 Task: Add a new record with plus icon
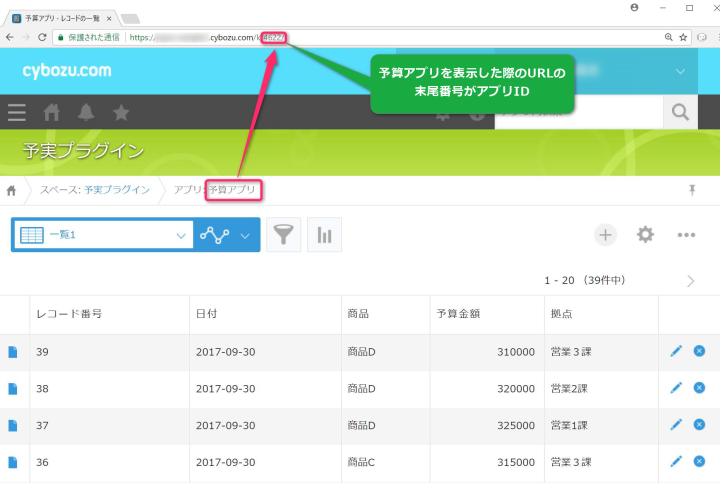pos(605,235)
